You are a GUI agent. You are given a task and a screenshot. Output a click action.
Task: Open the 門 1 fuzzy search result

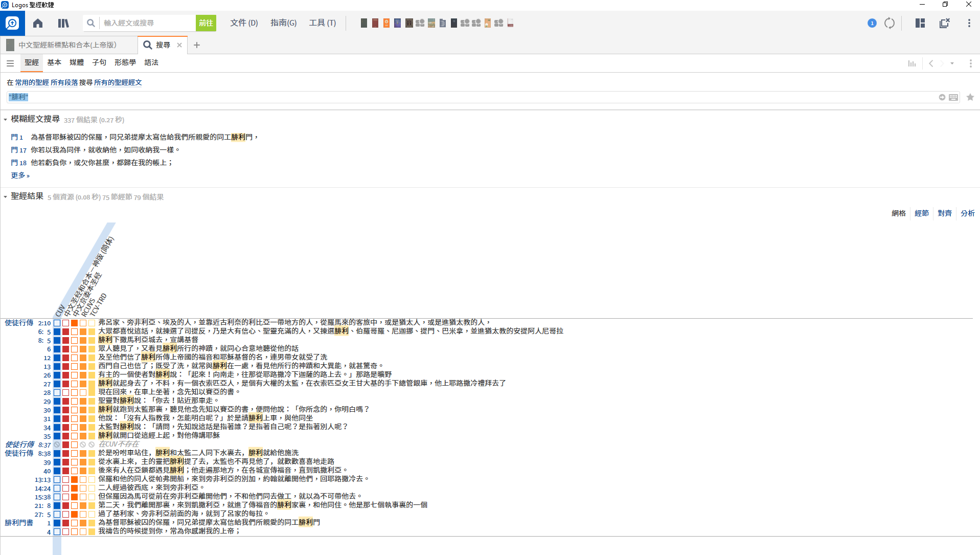pos(17,138)
